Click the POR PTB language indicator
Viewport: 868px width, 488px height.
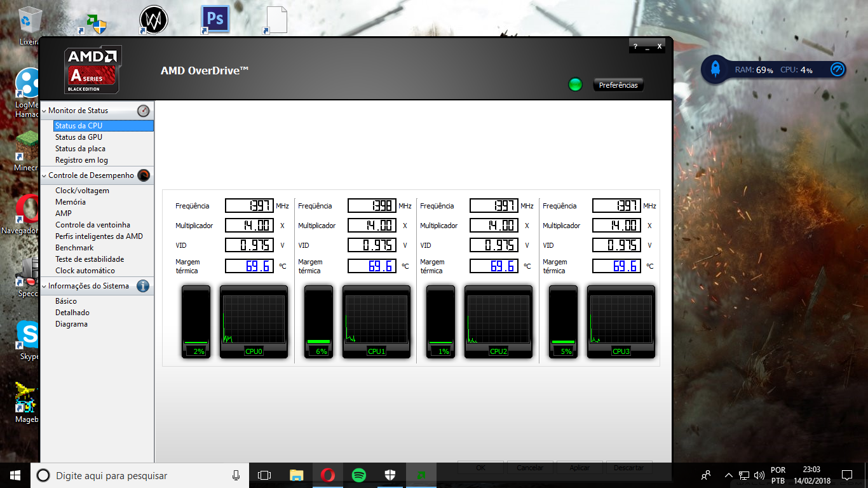[778, 475]
